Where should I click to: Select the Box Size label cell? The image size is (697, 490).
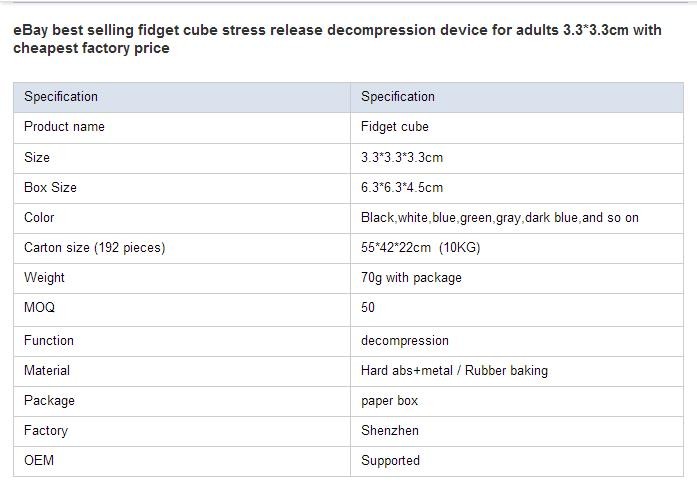click(x=182, y=188)
